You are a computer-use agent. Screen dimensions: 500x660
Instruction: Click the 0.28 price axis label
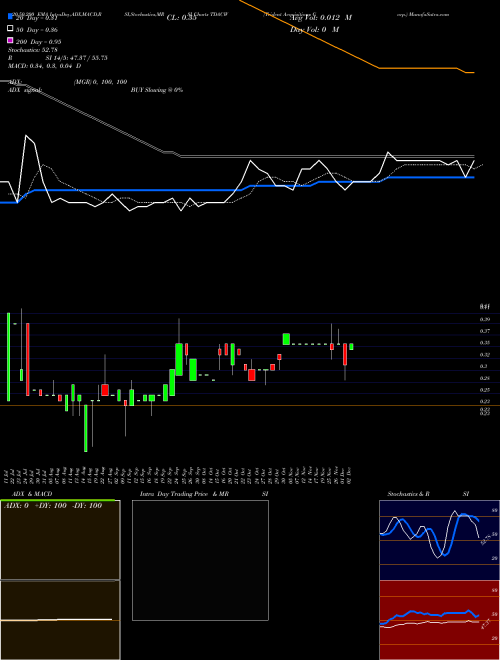485,378
